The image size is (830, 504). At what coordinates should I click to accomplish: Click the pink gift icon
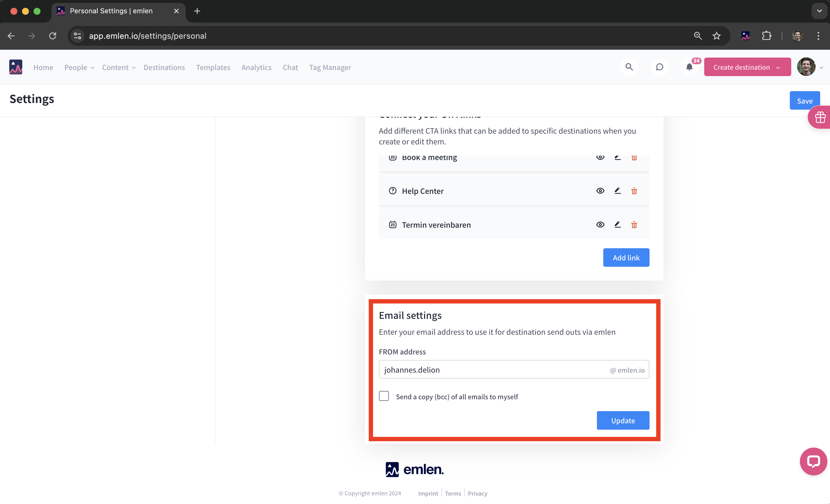(x=820, y=117)
